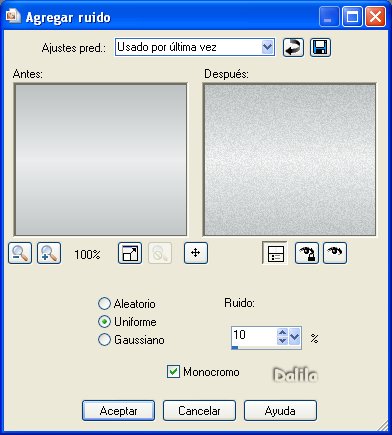Click the navigate pan crosshair icon
Screen dimensions: 392x435
pyautogui.click(x=196, y=253)
